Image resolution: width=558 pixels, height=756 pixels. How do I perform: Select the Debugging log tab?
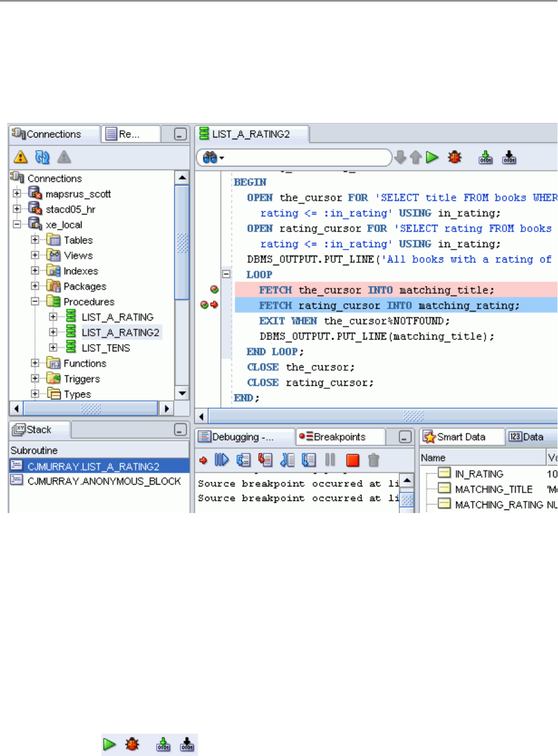244,436
